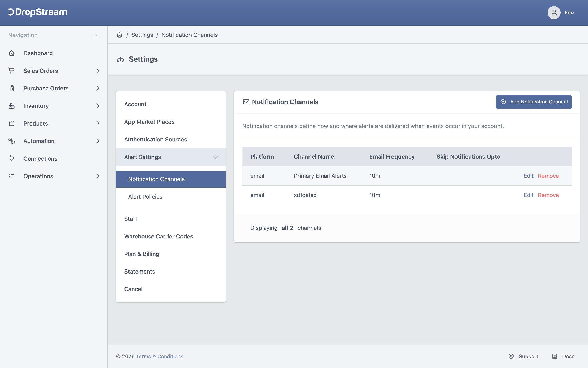Open Authentication Sources settings
Screen dimensions: 588x368
pyautogui.click(x=156, y=139)
